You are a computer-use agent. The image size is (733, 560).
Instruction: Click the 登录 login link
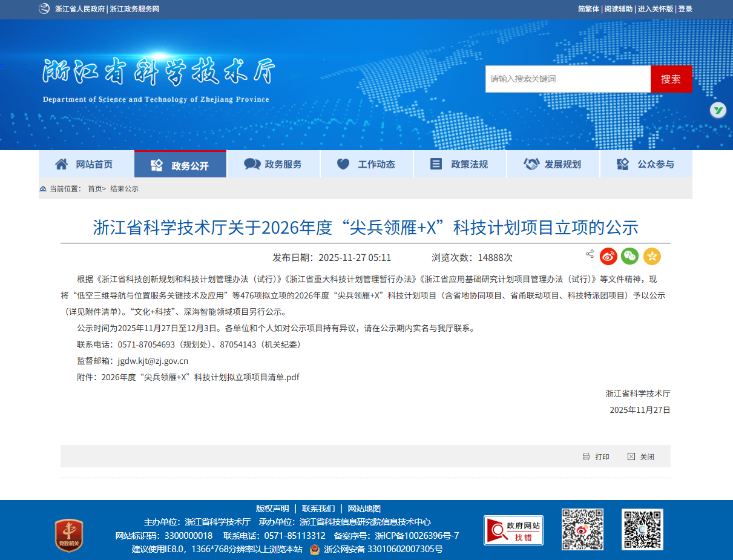click(685, 9)
